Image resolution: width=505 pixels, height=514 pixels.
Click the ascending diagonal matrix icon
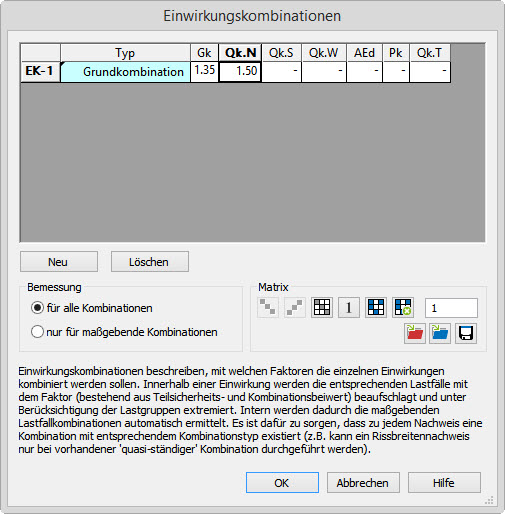pos(295,307)
